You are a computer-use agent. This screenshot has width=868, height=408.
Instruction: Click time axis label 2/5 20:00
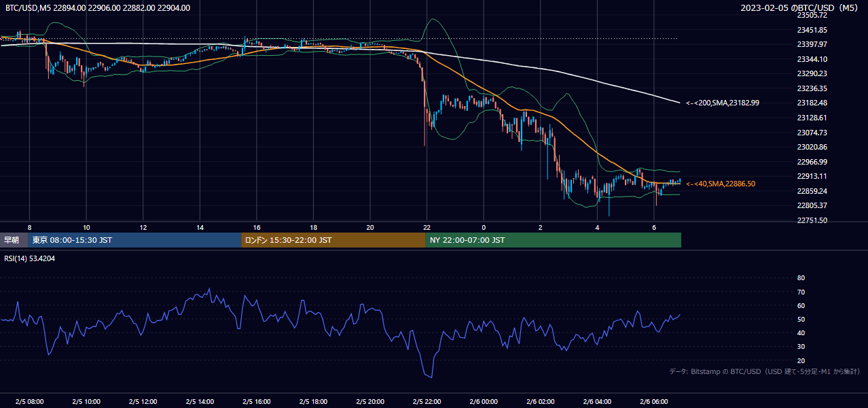coord(370,402)
